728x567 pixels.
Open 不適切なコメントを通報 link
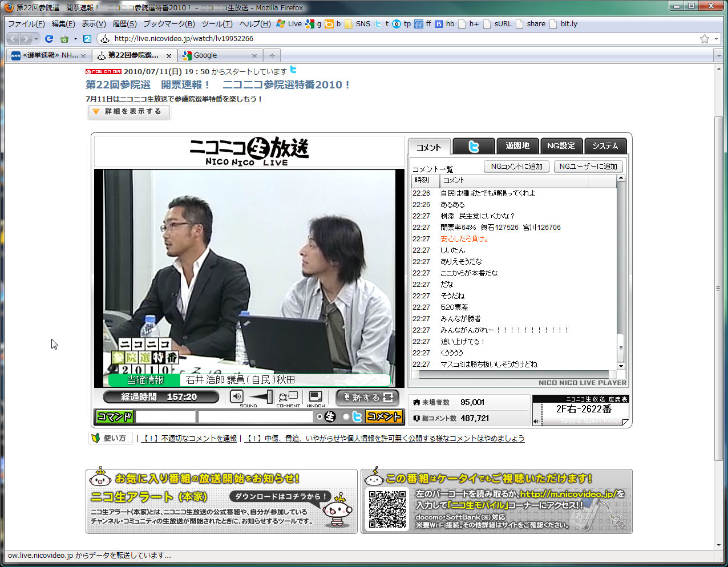click(189, 439)
